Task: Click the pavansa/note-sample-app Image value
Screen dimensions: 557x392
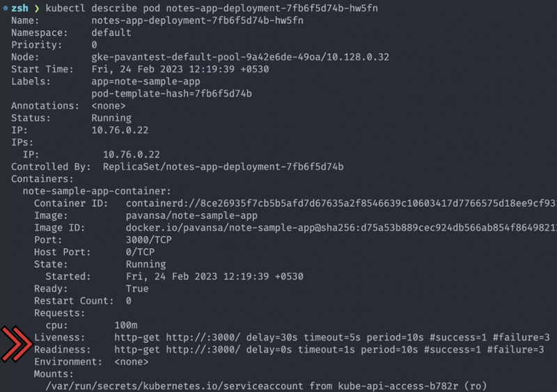Action: click(x=191, y=216)
